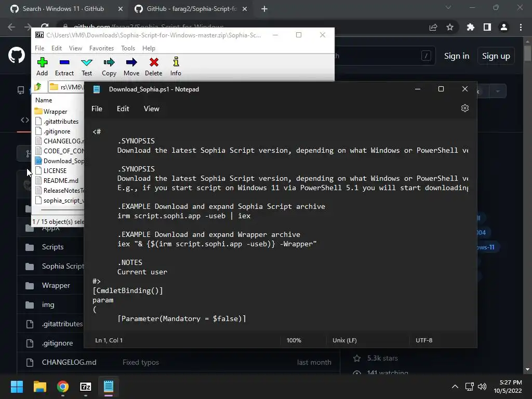Click the Sign up button on GitHub
Image resolution: width=532 pixels, height=399 pixels.
tap(496, 56)
